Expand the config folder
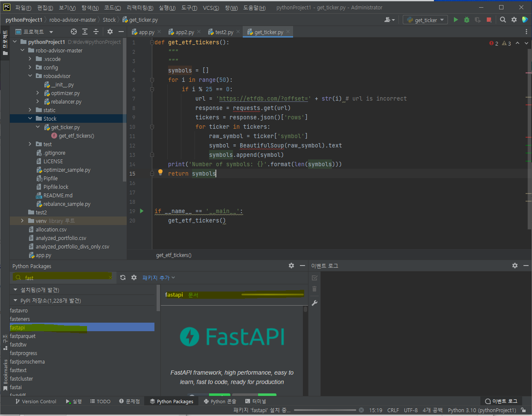The image size is (532, 416). tap(30, 67)
